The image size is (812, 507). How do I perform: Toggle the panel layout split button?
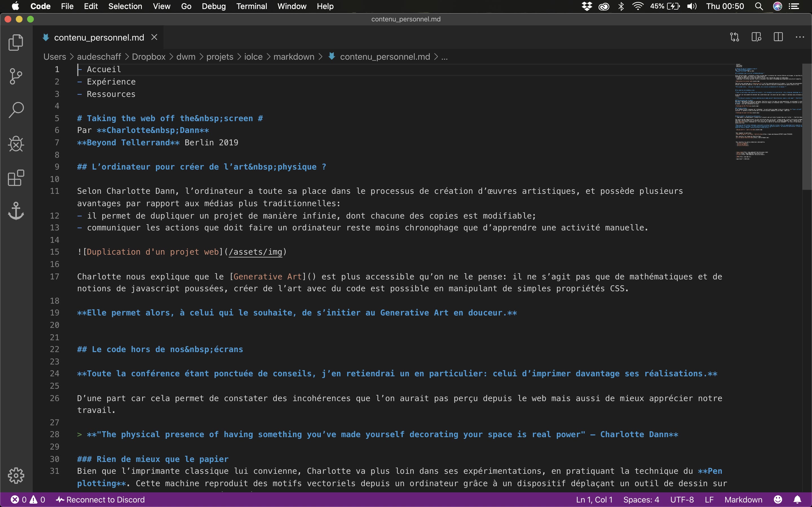779,37
